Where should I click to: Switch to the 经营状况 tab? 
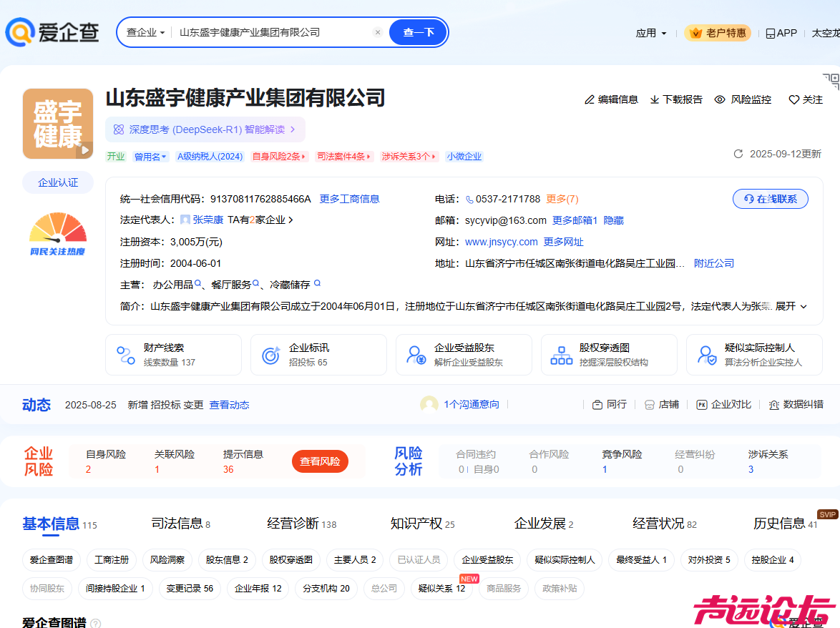tap(664, 524)
